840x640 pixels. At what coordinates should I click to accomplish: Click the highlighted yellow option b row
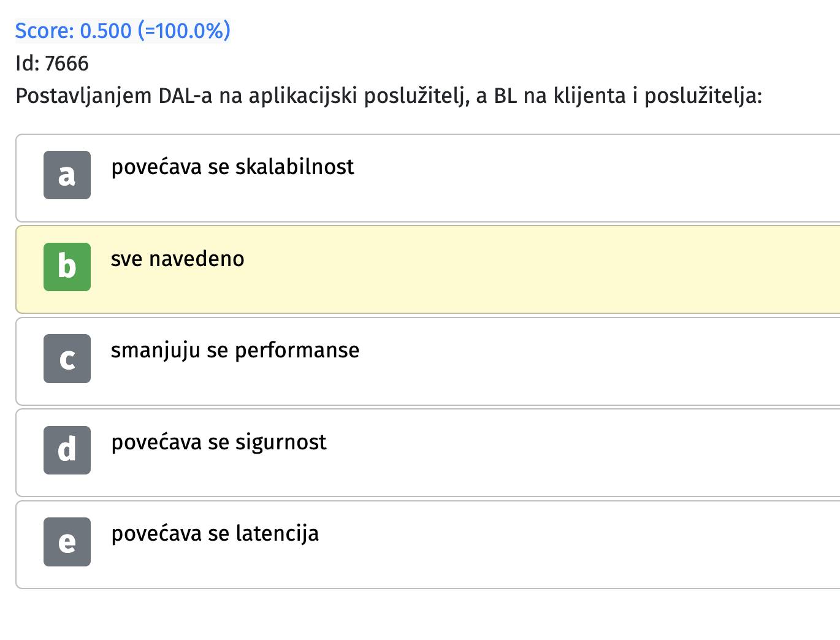pos(428,270)
